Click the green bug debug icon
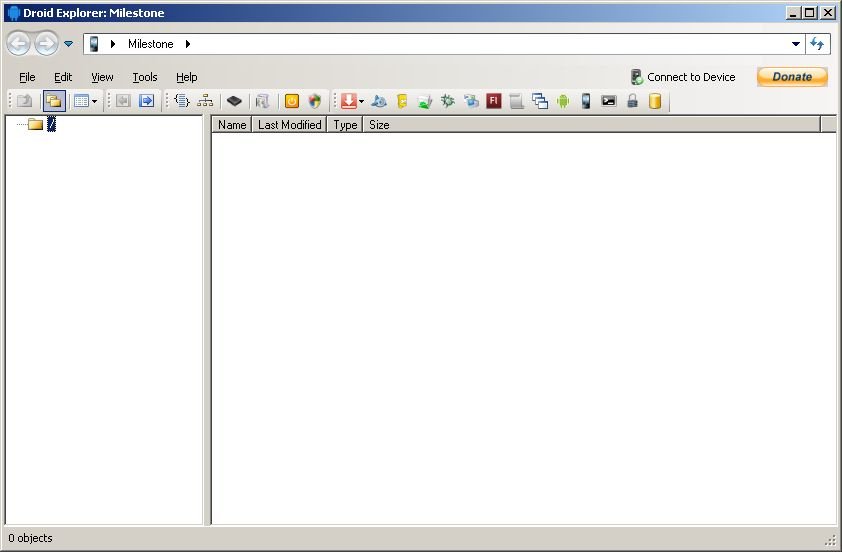Viewport: 842px width, 552px height. click(x=447, y=101)
